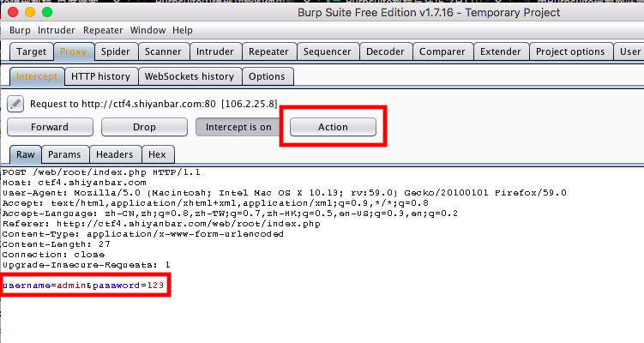Click the Upgrade-Insecure-Requests header line
Image resolution: width=644 pixels, height=343 pixels.
click(x=87, y=265)
